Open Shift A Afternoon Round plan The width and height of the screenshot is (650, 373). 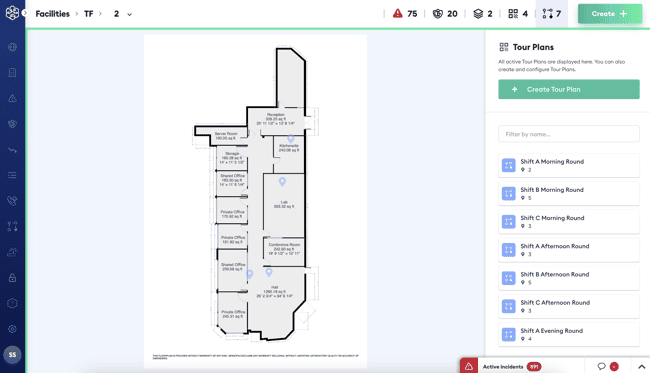(x=569, y=250)
